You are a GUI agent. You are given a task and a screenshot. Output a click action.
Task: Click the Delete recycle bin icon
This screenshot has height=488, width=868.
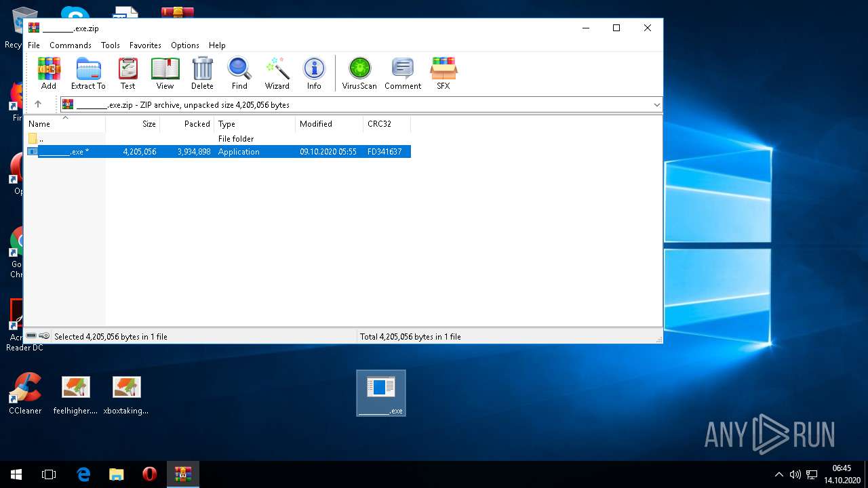[x=202, y=73]
